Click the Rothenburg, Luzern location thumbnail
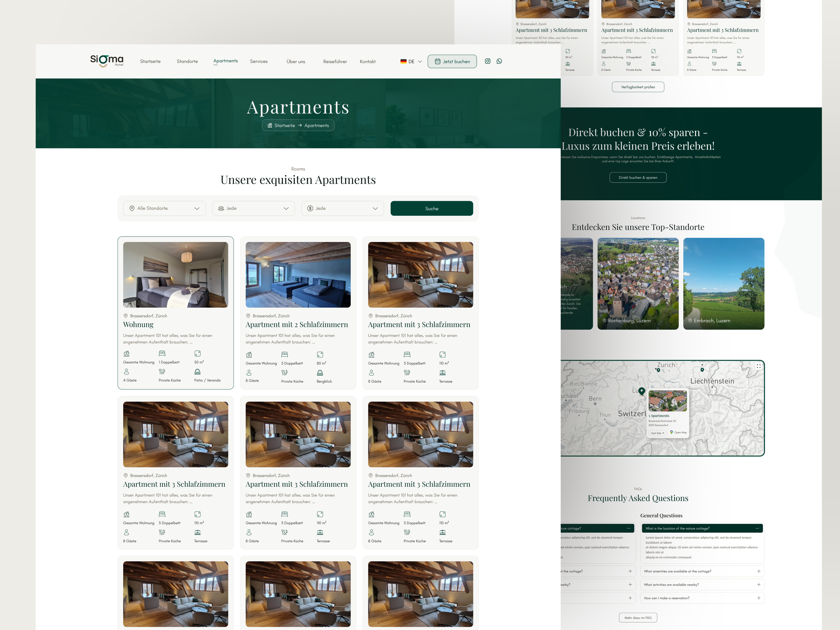Viewport: 840px width, 630px height. coord(638,284)
